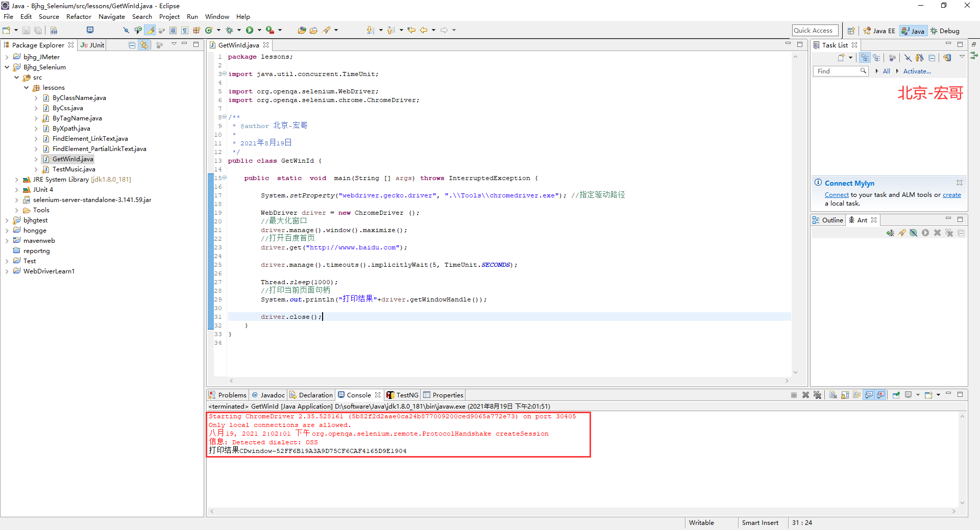Switch to the Java EE perspective

[x=879, y=31]
